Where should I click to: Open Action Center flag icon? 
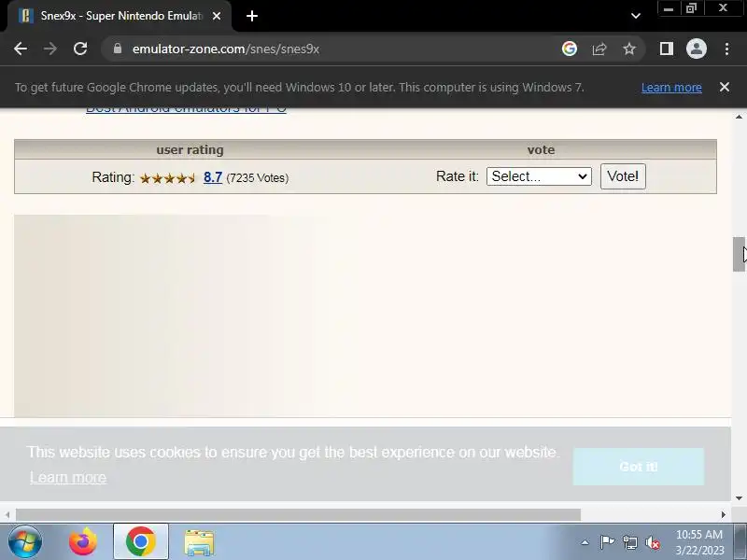coord(608,542)
